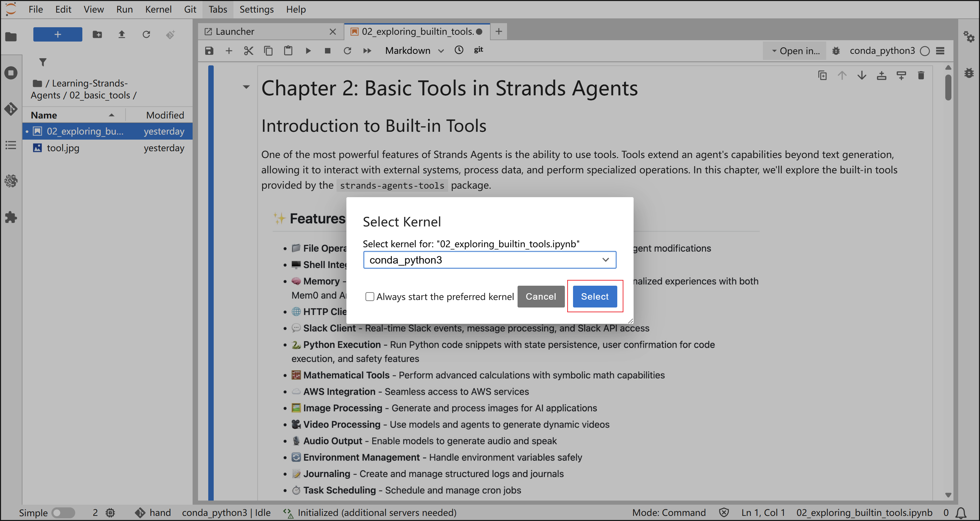Image resolution: width=980 pixels, height=521 pixels.
Task: Click the notifications bell in status bar
Action: (961, 512)
